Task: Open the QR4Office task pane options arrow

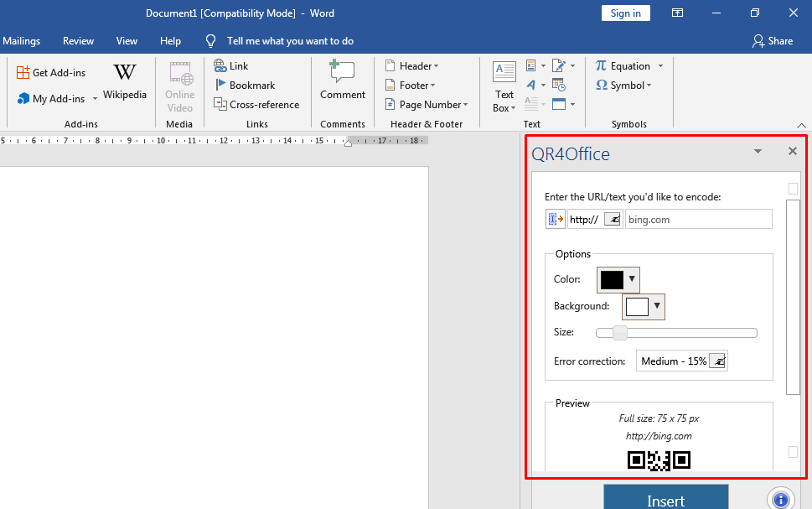Action: coord(758,151)
